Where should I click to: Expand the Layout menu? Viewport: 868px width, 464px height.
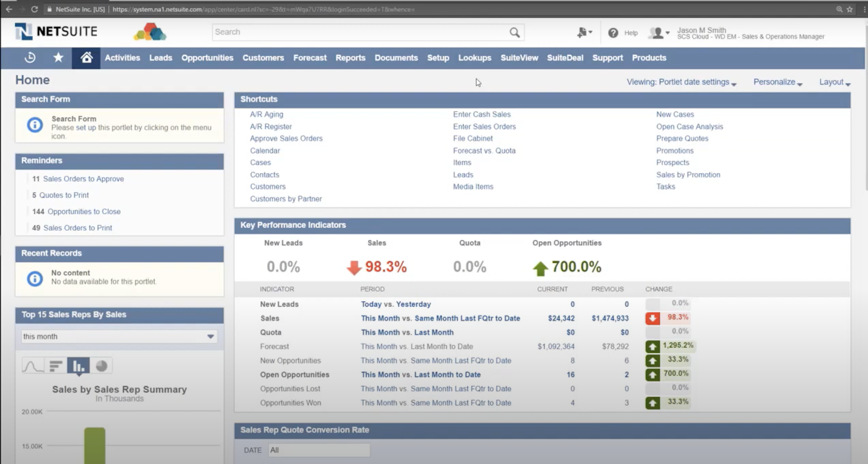[835, 82]
